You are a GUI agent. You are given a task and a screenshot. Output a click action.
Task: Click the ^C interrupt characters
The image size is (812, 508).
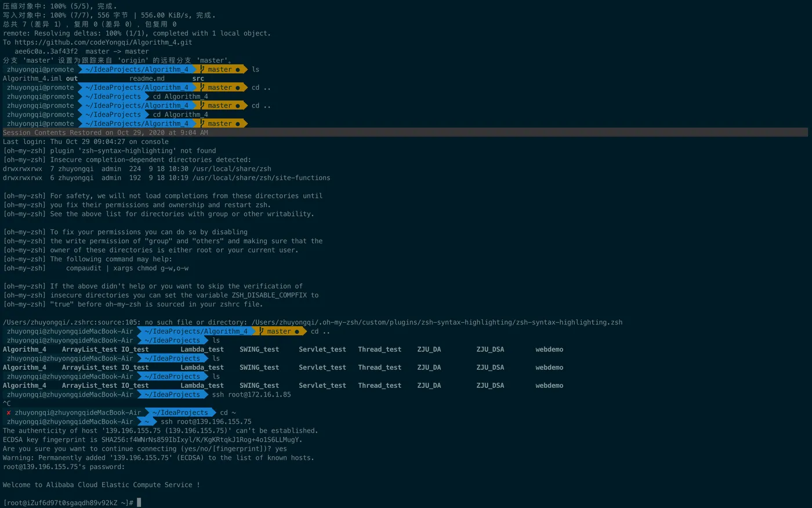pos(7,404)
